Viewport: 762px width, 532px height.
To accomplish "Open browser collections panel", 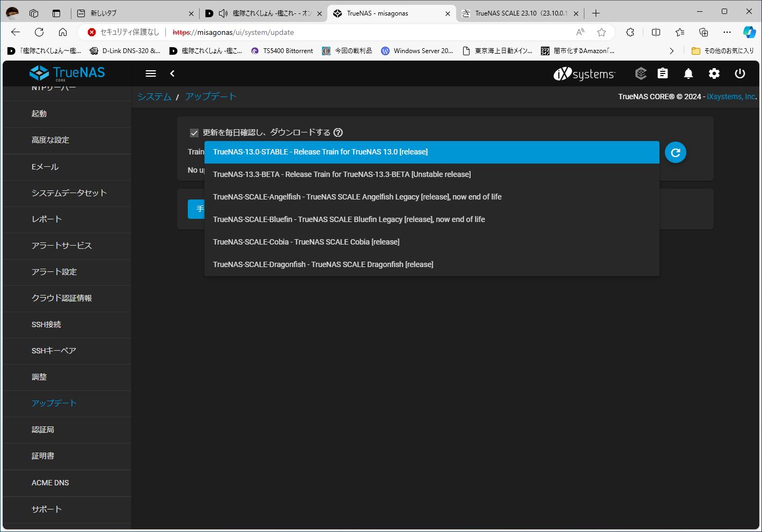I will pyautogui.click(x=704, y=32).
